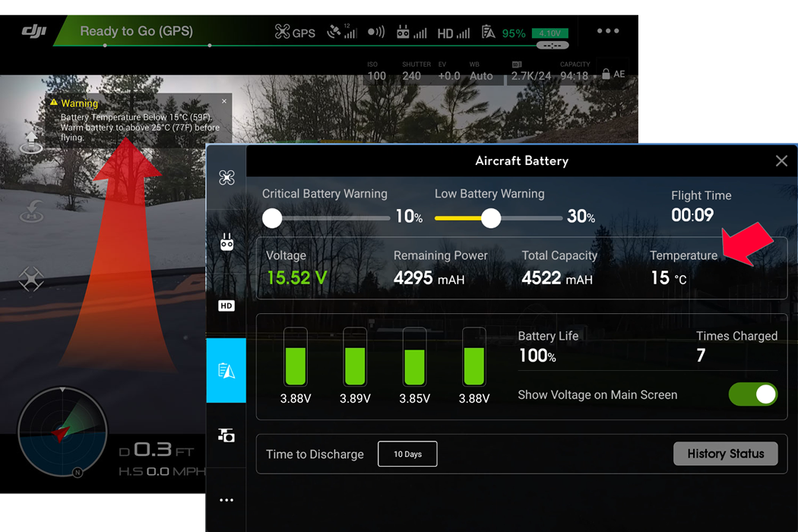798x532 pixels.
Task: Tap the battery level icon beside 95%
Action: [488, 32]
